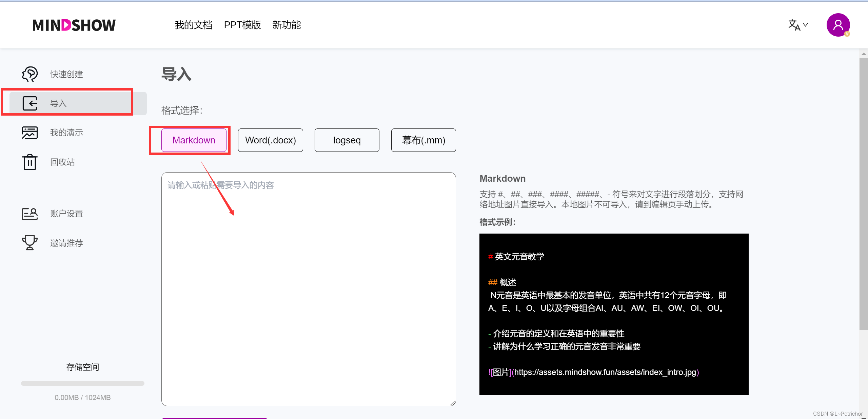Click the MINDSHOW logo

pos(74,25)
